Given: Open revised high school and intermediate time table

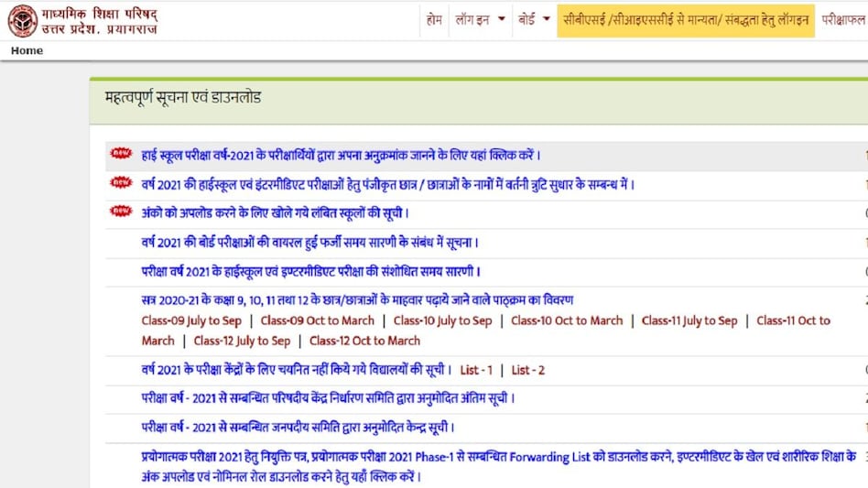Looking at the screenshot, I should point(310,272).
